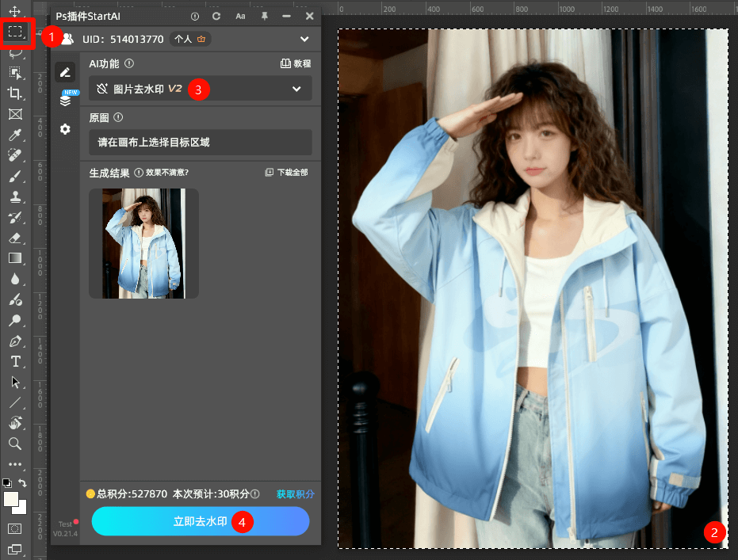The height and width of the screenshot is (560, 738).
Task: Select the Eraser tool
Action: [15, 238]
